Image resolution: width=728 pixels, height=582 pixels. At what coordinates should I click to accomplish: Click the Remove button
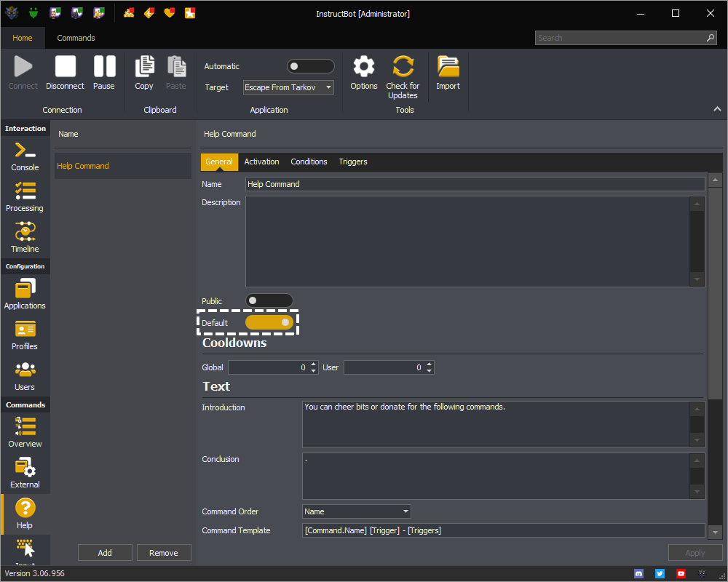coord(163,553)
